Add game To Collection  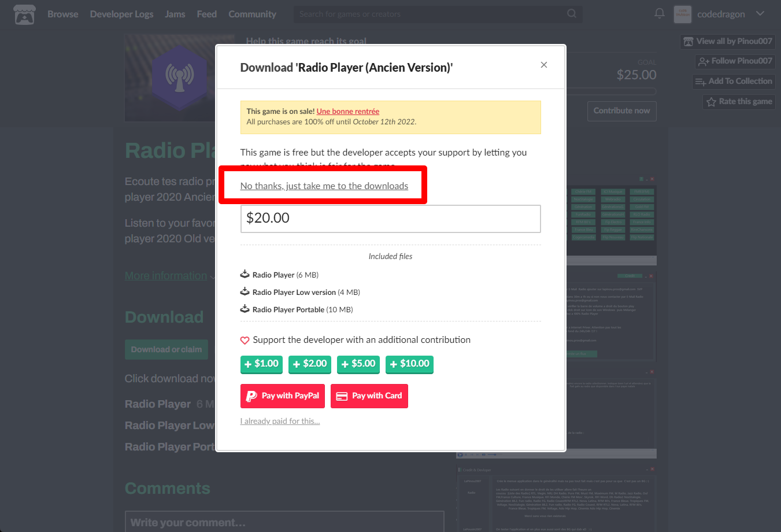(734, 81)
